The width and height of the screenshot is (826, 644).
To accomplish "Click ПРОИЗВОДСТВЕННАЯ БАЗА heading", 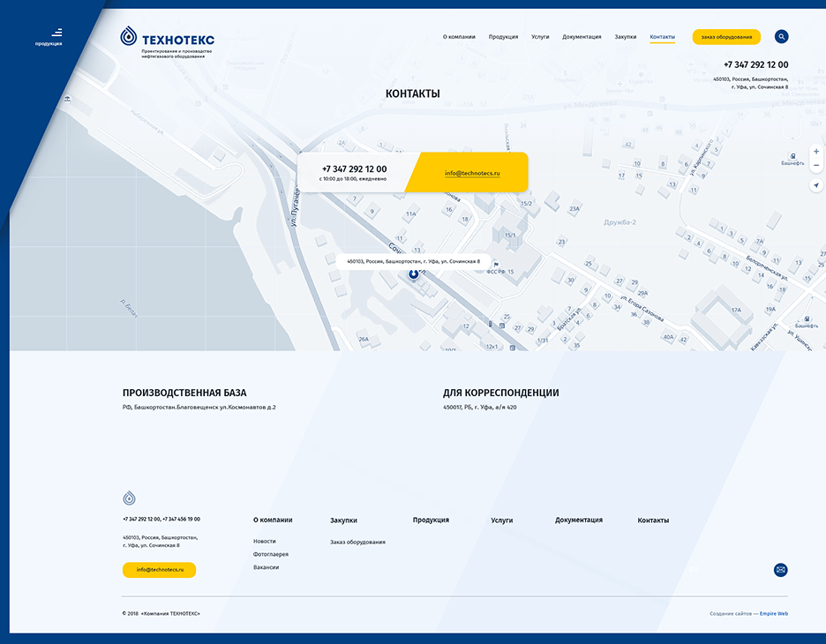I will [x=184, y=393].
